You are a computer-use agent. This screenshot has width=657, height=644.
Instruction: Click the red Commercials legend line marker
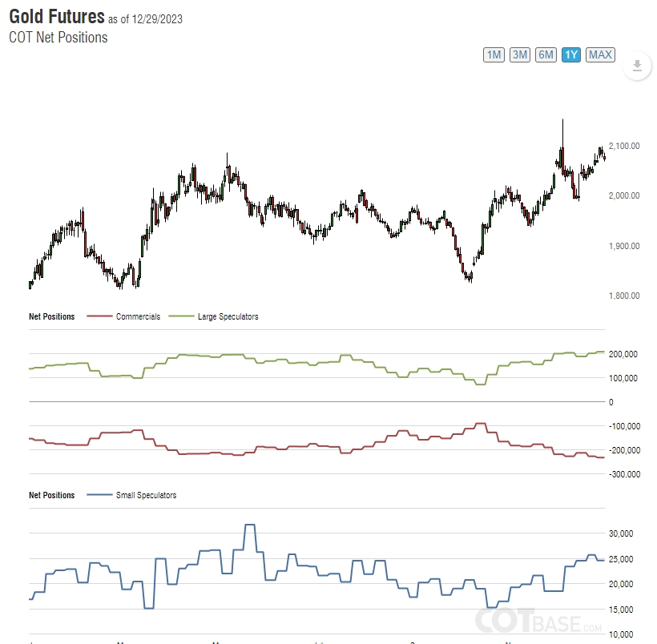tap(98, 316)
